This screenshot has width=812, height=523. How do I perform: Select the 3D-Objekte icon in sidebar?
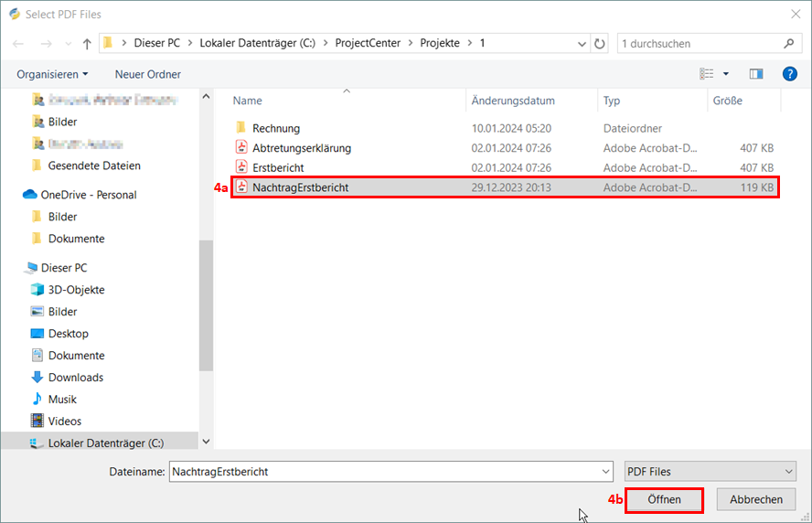pos(37,290)
